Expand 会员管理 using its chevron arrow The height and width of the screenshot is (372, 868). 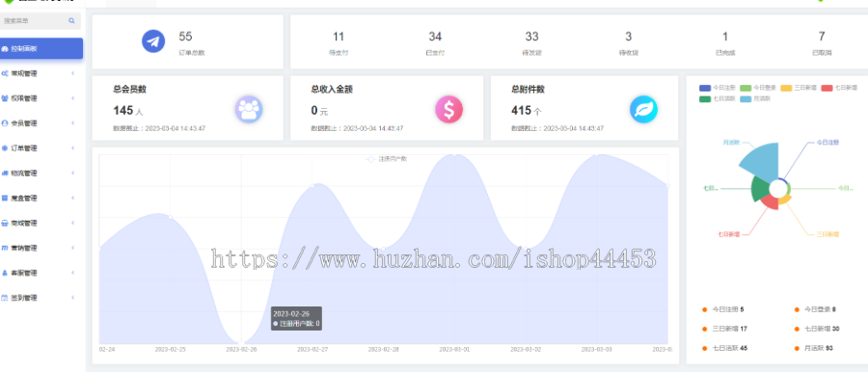[x=73, y=123]
